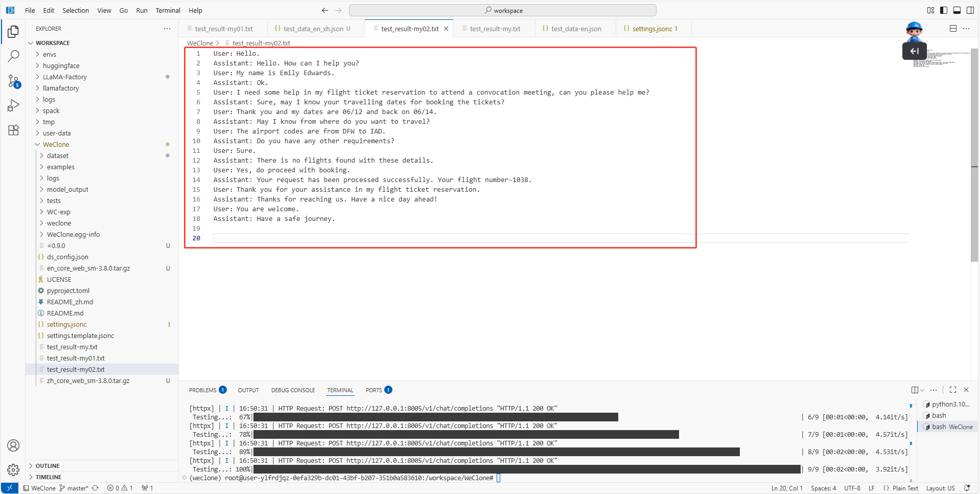
Task: Switch to the DEBUG CONSOLE panel tab
Action: (293, 390)
